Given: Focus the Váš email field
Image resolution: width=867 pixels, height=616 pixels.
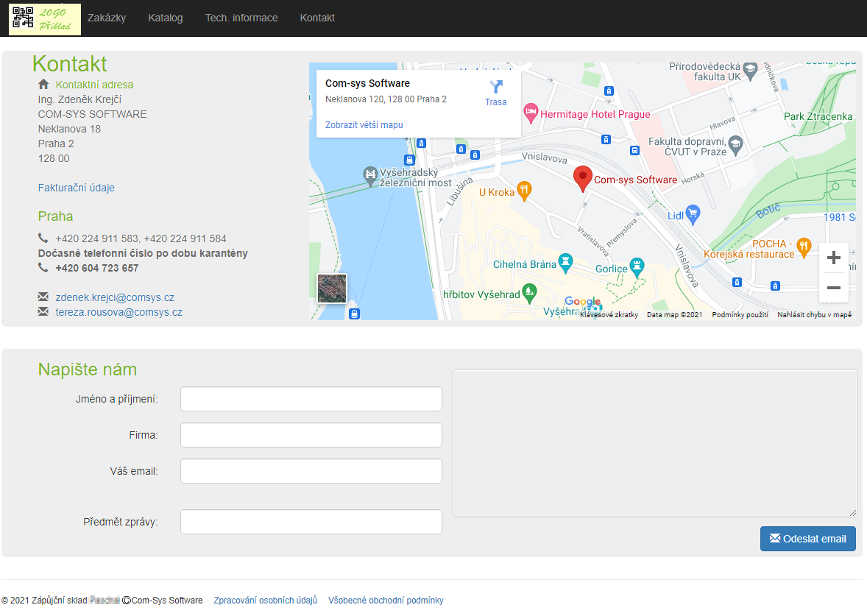Looking at the screenshot, I should point(311,471).
